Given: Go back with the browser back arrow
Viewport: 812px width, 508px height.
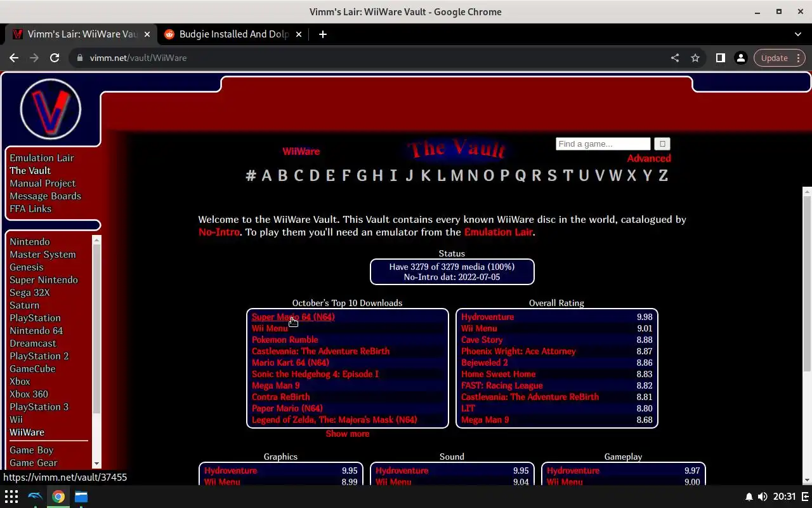Looking at the screenshot, I should pos(14,58).
